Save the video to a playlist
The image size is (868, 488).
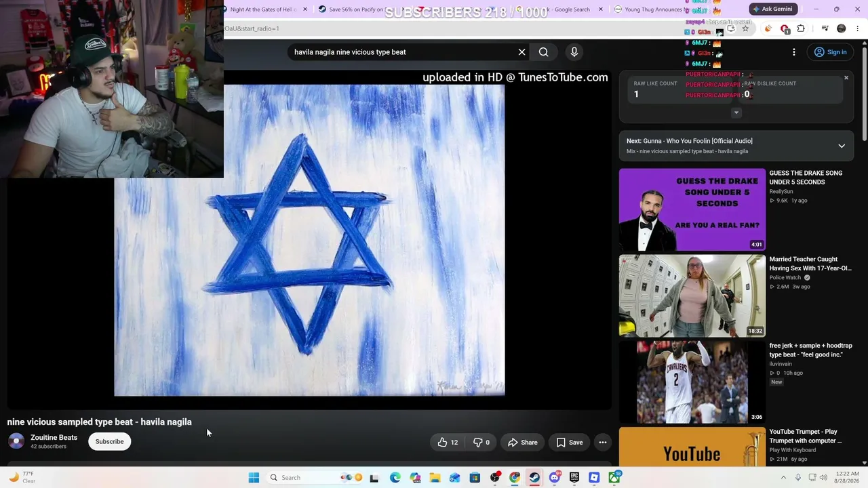(x=570, y=443)
